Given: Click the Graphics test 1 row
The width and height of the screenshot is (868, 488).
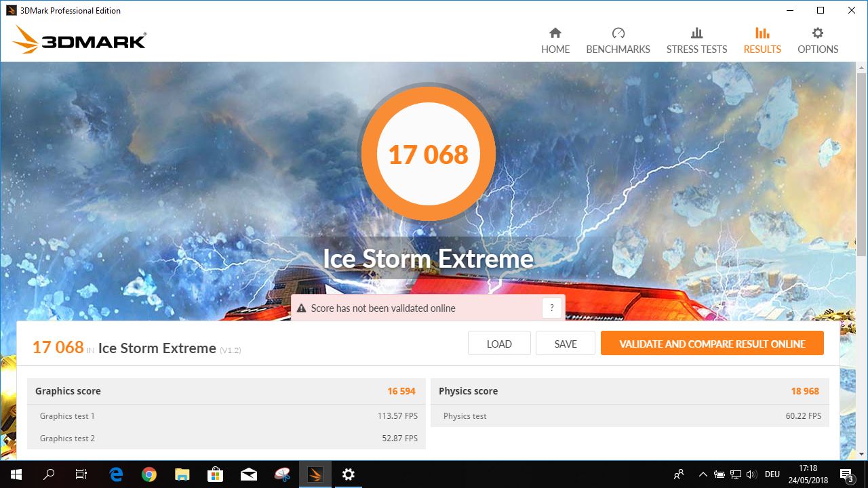Looking at the screenshot, I should coord(226,416).
